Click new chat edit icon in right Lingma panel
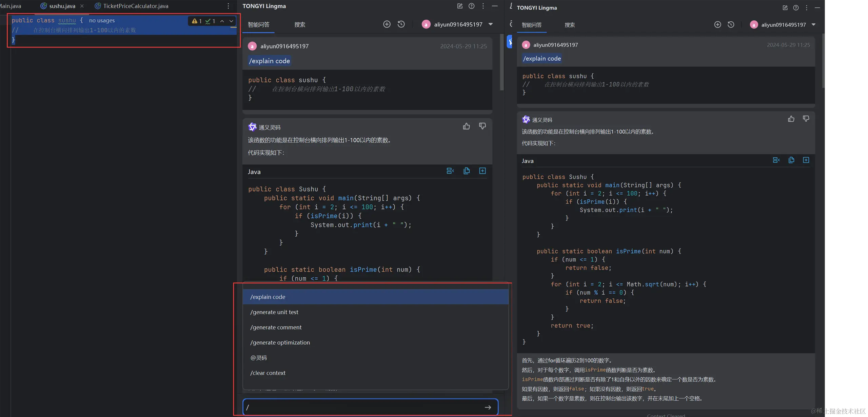This screenshot has width=868, height=417. [785, 7]
